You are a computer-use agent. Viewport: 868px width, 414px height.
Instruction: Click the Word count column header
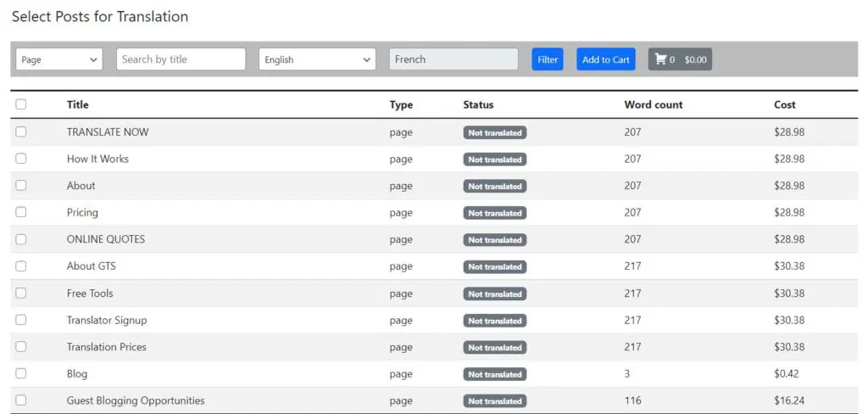pyautogui.click(x=653, y=104)
